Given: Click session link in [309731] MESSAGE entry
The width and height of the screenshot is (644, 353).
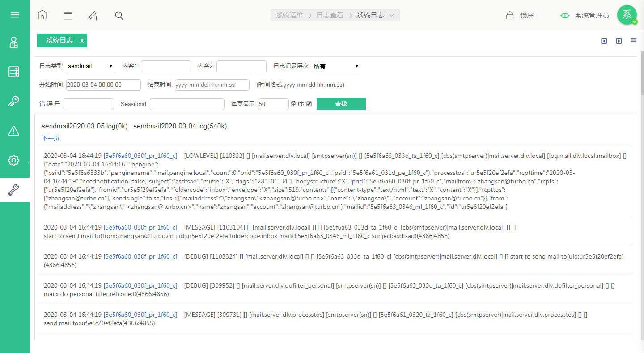Looking at the screenshot, I should 140,315.
